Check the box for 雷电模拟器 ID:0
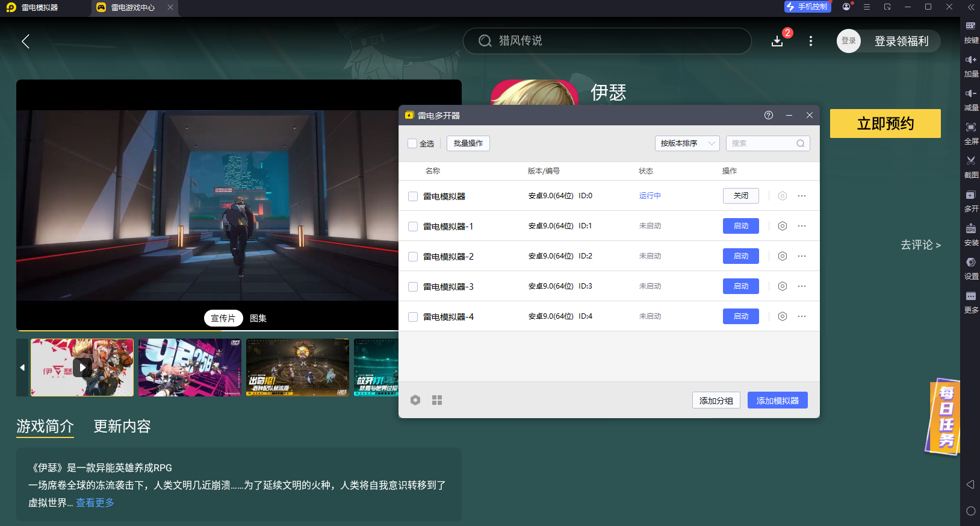980x526 pixels. (x=413, y=196)
